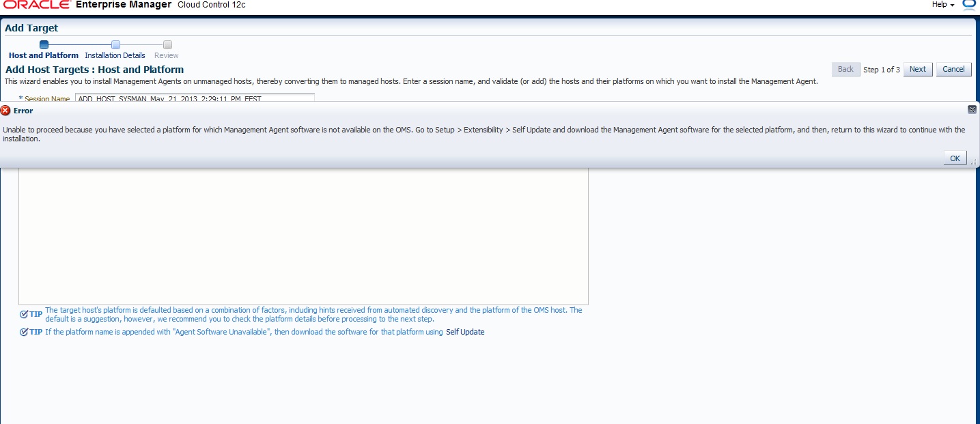Close the Error dialog with X icon

(x=972, y=109)
